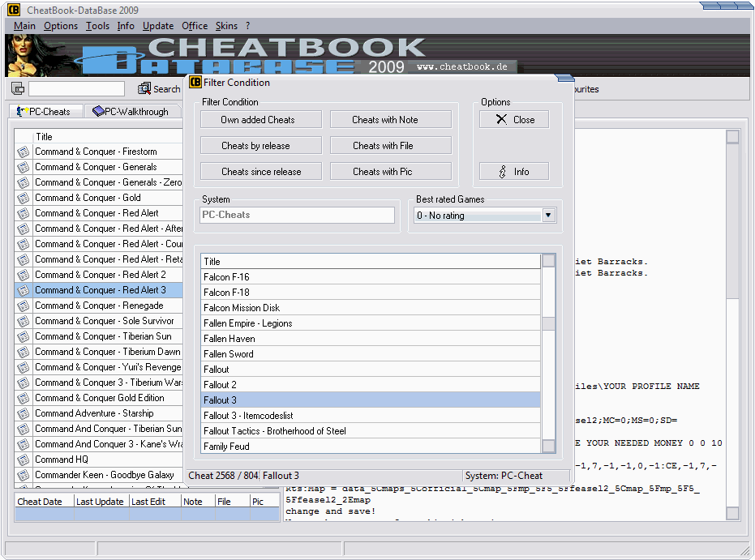Viewport: 755px width, 560px height.
Task: Close the Filter Condition dialog
Action: point(514,120)
